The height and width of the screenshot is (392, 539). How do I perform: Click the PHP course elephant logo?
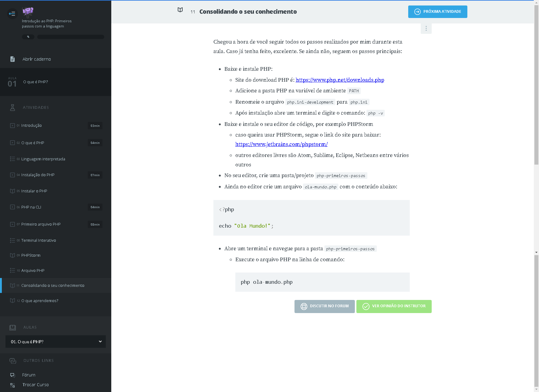click(x=28, y=12)
